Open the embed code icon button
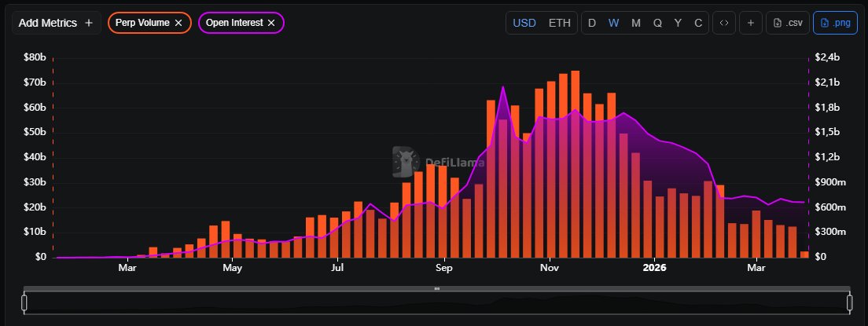 (723, 23)
